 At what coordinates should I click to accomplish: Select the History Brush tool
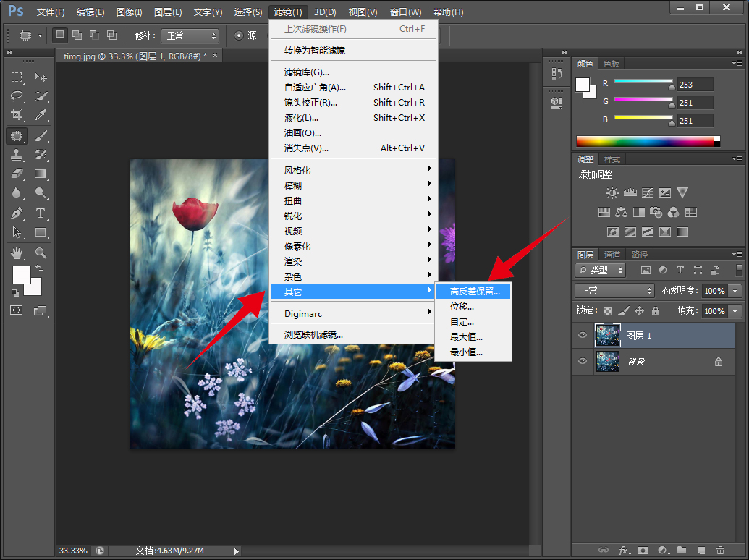coord(41,155)
